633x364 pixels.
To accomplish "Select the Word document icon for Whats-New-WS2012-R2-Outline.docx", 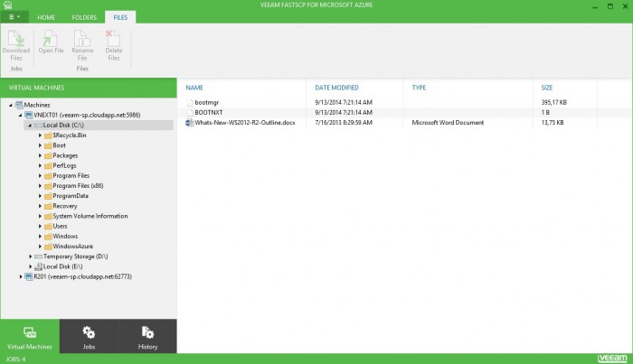I will (190, 122).
